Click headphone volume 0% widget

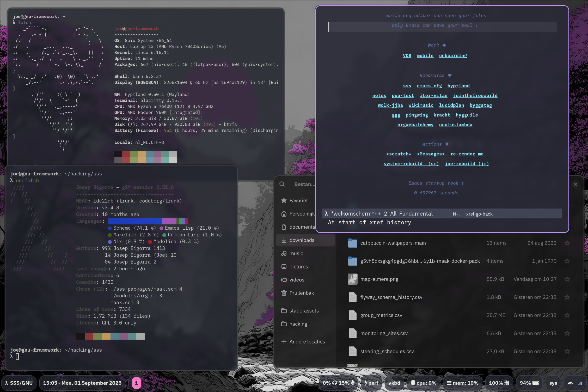[330, 383]
